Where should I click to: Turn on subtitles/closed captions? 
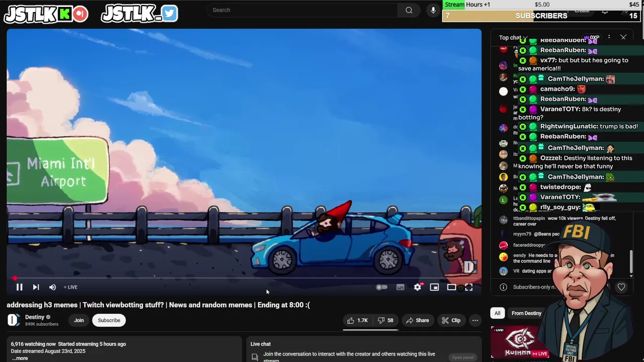[x=400, y=287]
